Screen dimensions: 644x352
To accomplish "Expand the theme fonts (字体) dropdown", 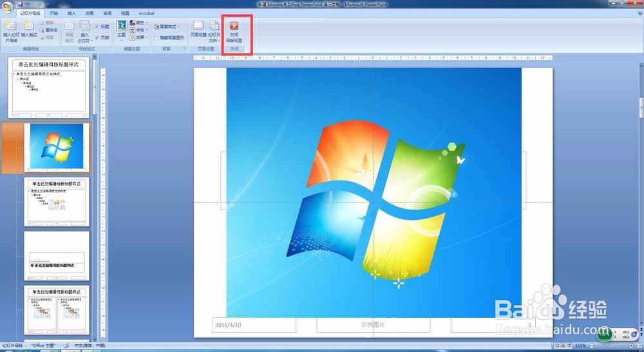I will click(139, 30).
